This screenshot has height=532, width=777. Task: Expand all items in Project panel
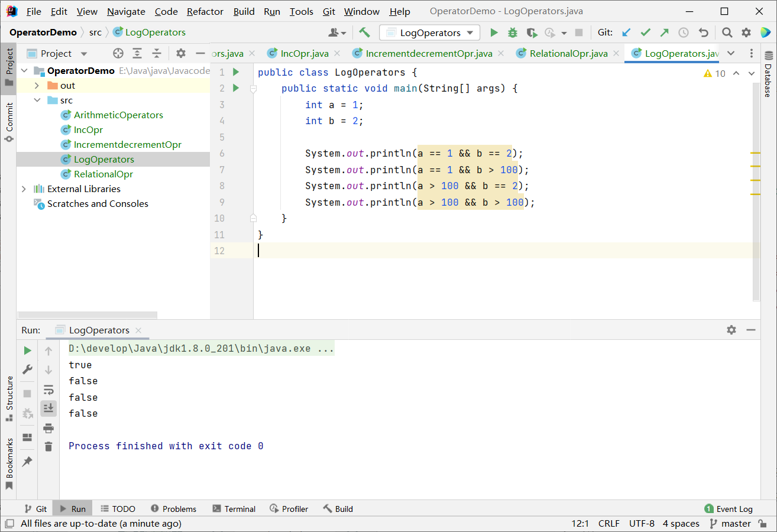137,53
